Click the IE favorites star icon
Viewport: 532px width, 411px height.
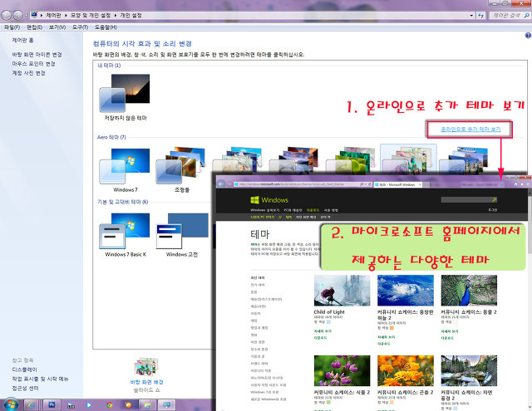522,184
